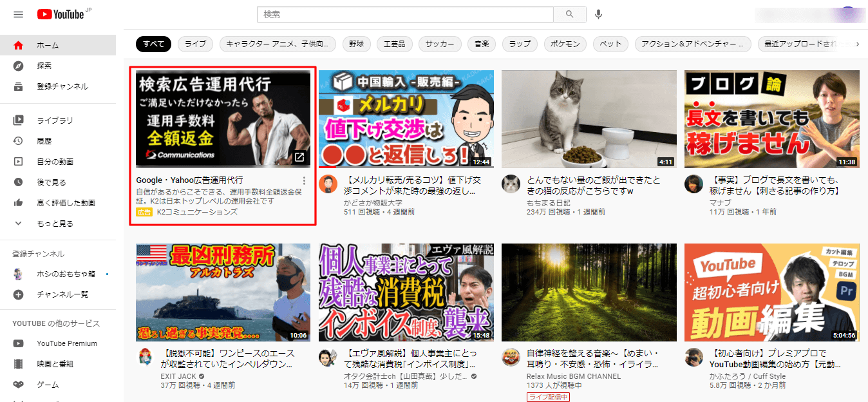Click the もちまる日記 channel name
Viewport: 868px width, 402px height.
click(x=549, y=203)
